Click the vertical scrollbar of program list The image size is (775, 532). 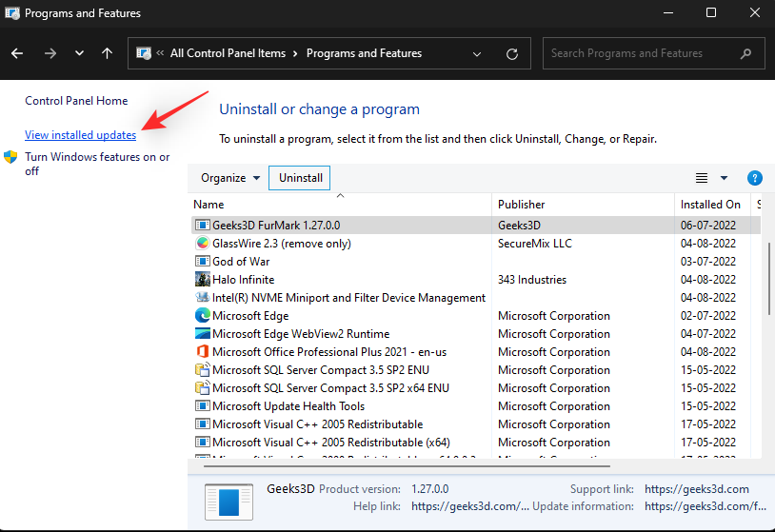(767, 276)
